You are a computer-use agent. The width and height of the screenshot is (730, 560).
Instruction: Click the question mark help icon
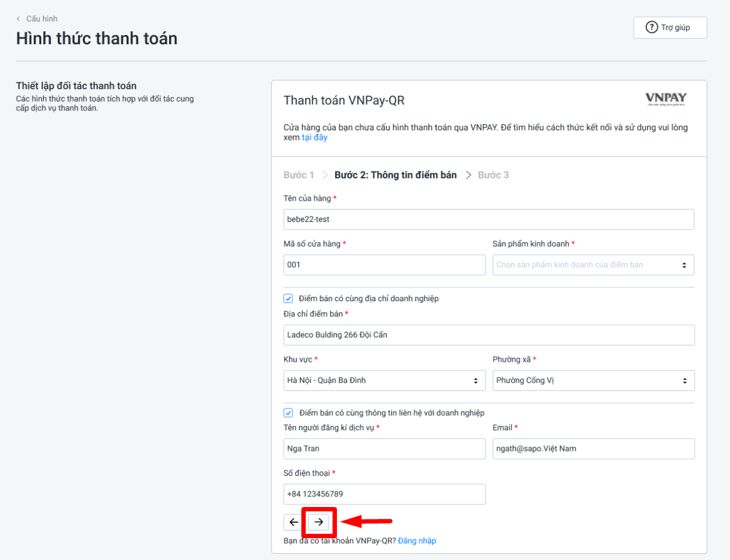pyautogui.click(x=652, y=27)
